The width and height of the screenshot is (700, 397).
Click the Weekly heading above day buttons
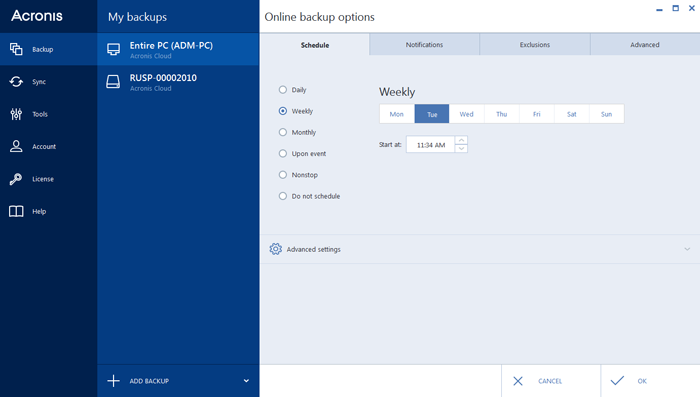[397, 92]
